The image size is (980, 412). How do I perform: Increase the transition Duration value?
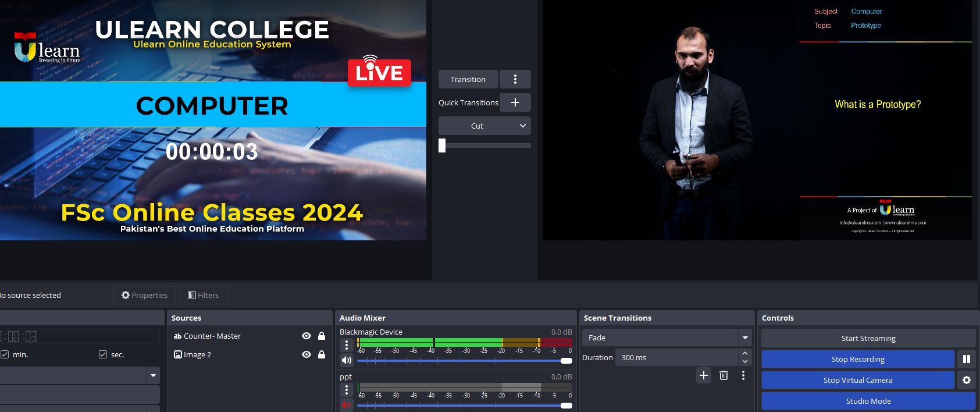(745, 353)
